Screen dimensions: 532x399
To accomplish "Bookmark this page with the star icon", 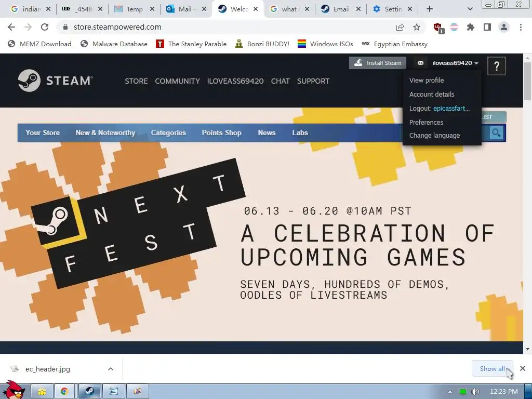I will (x=417, y=27).
